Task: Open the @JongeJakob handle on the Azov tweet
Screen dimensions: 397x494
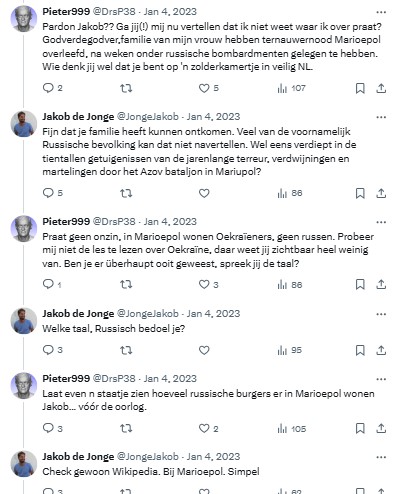Action: pos(148,116)
